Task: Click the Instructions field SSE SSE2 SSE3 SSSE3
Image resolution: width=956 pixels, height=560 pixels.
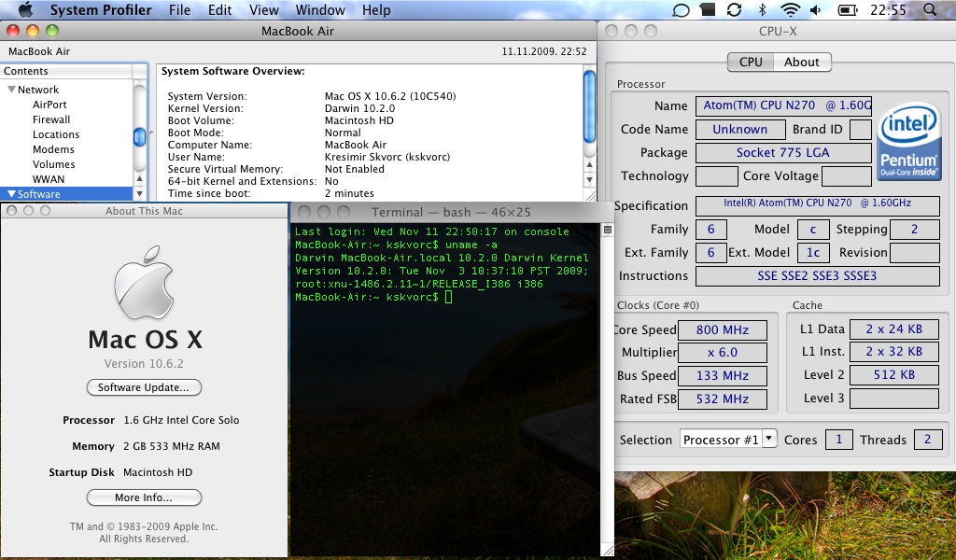Action: [x=817, y=275]
